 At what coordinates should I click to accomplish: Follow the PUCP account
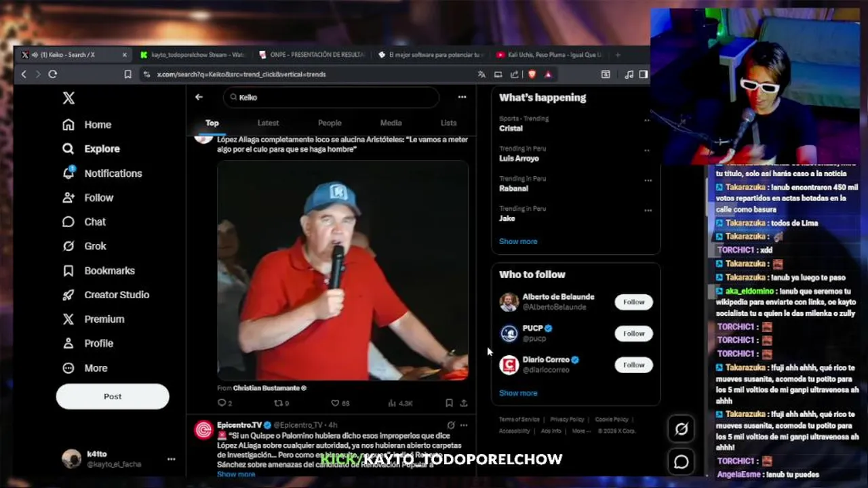pos(633,333)
